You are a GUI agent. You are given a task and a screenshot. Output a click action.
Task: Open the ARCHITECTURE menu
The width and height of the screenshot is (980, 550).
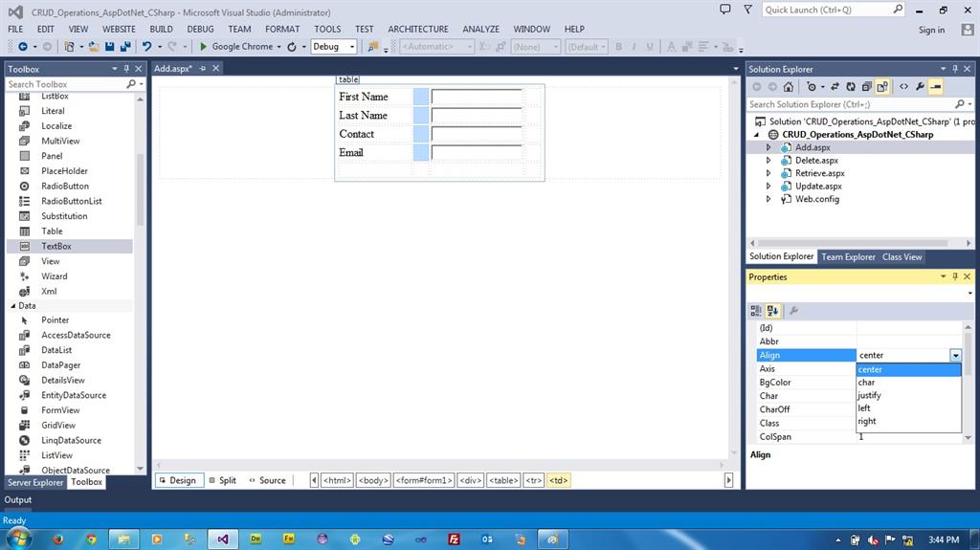point(418,30)
